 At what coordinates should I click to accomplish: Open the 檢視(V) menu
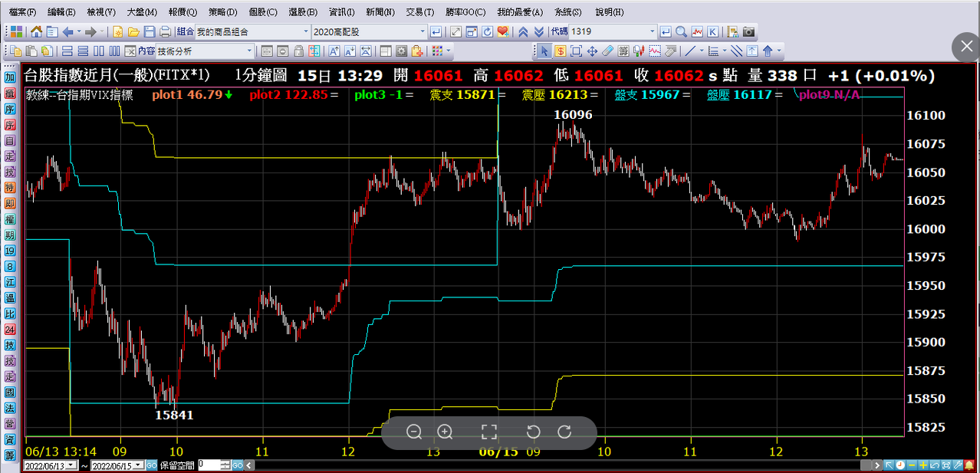click(100, 12)
